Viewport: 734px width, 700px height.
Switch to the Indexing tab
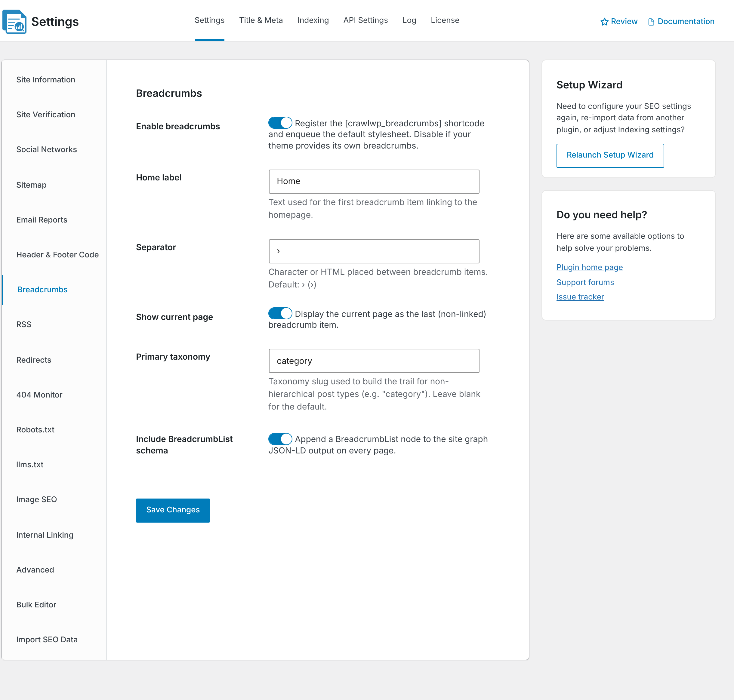[x=313, y=20]
